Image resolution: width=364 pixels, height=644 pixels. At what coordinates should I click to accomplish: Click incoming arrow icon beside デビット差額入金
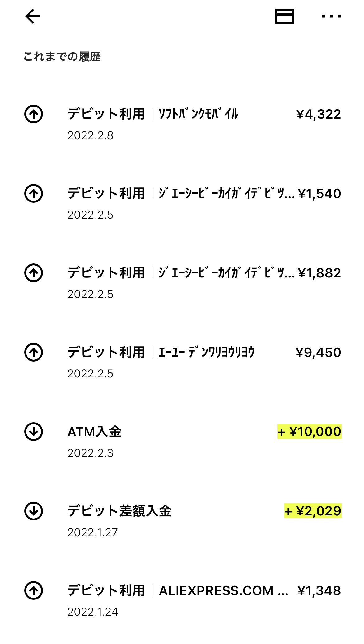click(34, 511)
